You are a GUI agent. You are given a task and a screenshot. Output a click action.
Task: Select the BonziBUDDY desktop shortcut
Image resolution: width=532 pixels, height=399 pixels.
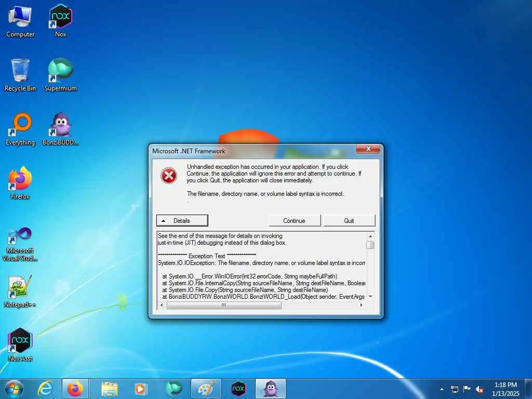click(x=60, y=129)
